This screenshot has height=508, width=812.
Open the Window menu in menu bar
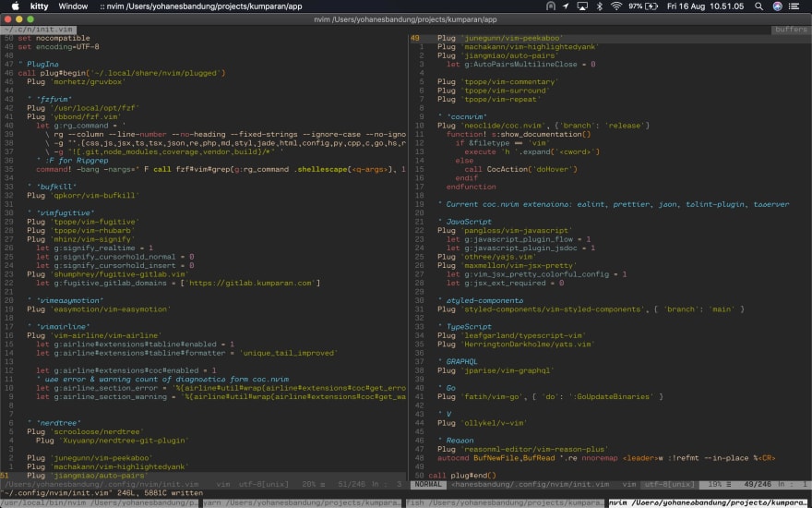click(73, 6)
